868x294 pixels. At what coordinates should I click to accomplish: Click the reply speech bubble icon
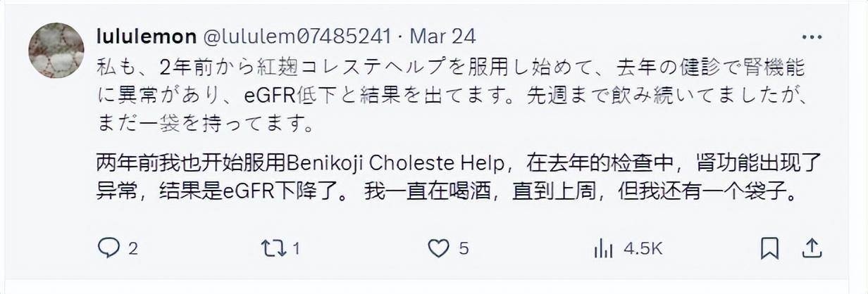point(108,248)
